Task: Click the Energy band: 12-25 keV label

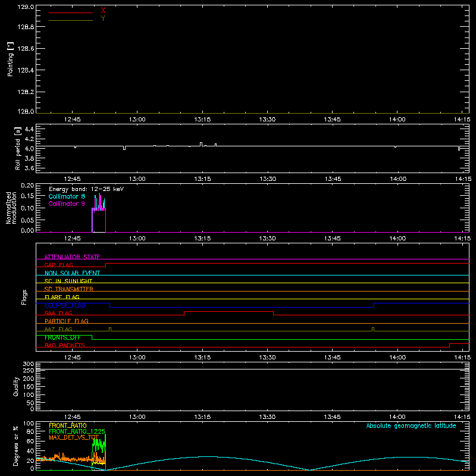Action: [86, 189]
